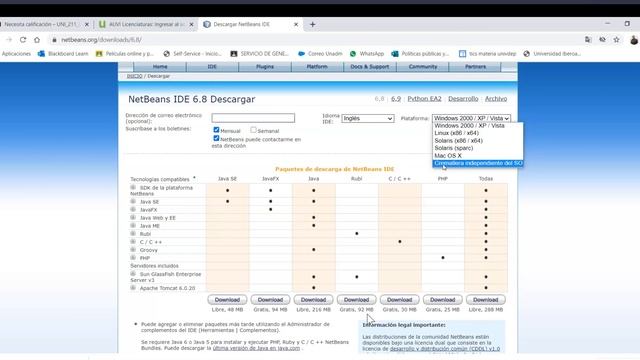
Task: Open the Self-Service bookmark
Action: (192, 53)
